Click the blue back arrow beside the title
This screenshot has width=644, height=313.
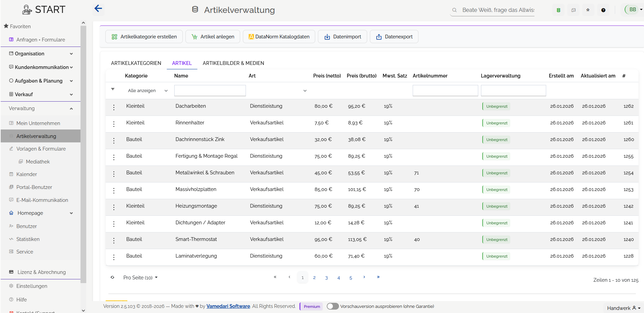click(98, 8)
